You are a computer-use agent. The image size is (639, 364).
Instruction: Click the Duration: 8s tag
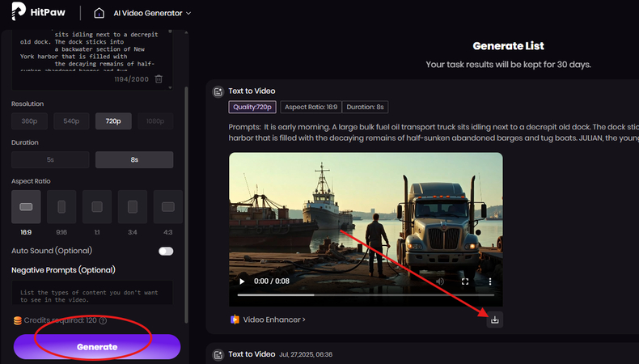(365, 108)
